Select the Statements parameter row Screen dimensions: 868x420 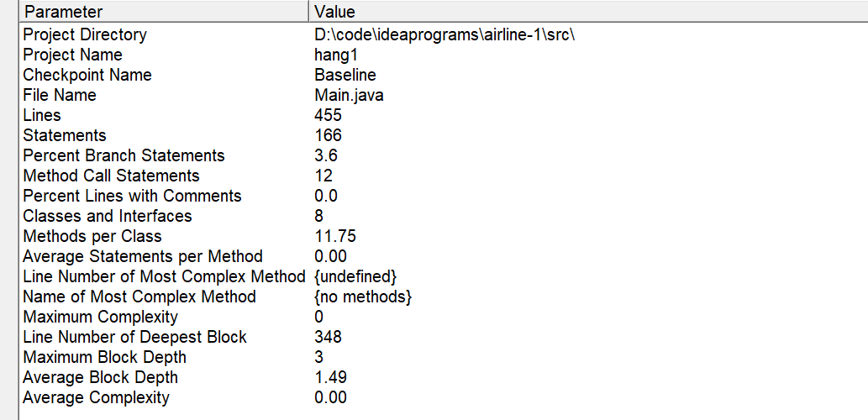444,135
